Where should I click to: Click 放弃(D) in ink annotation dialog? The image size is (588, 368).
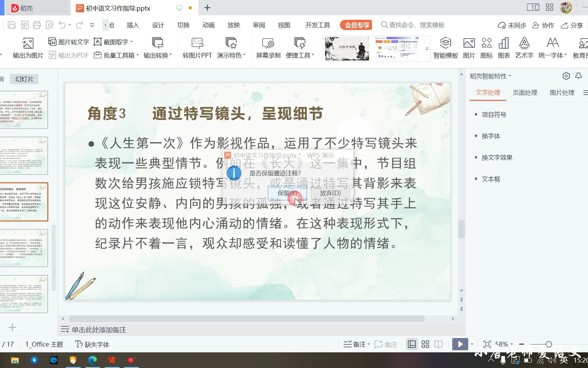[330, 193]
